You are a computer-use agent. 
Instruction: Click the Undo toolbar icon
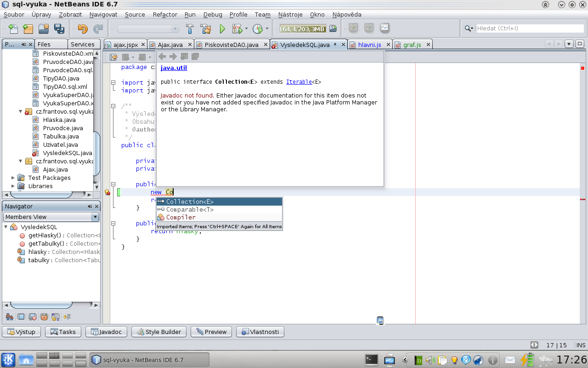(x=83, y=29)
